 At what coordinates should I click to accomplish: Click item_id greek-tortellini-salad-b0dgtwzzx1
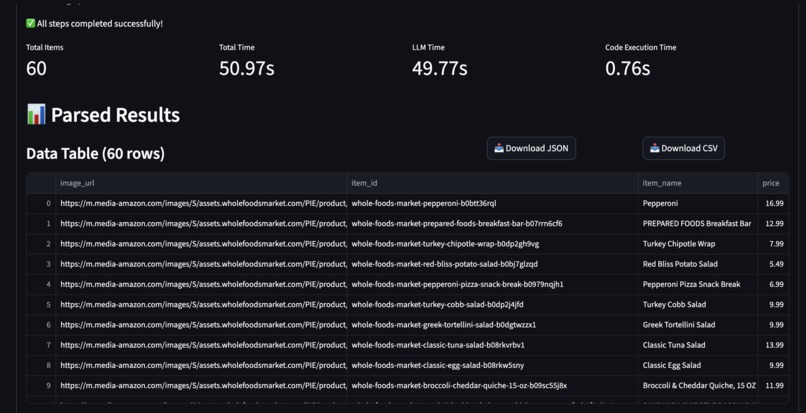pyautogui.click(x=492, y=325)
